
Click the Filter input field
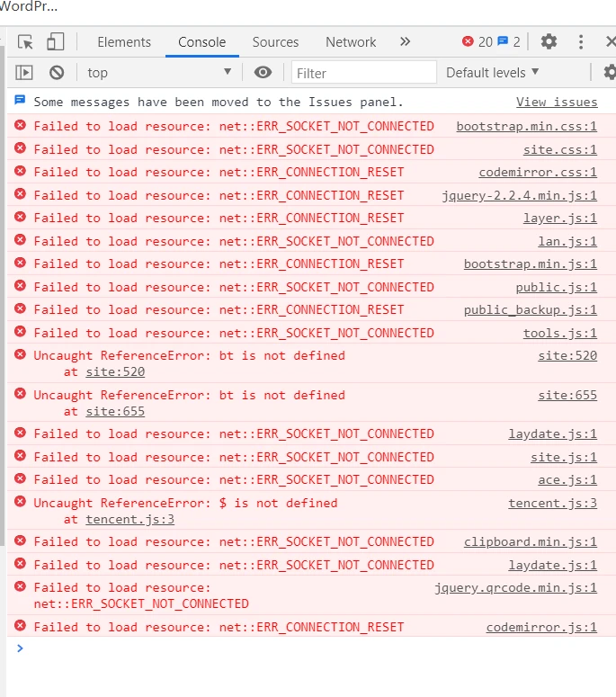click(x=363, y=73)
